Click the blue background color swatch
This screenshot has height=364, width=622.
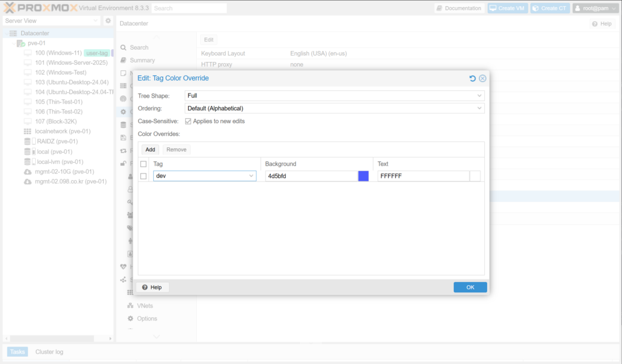[363, 176]
